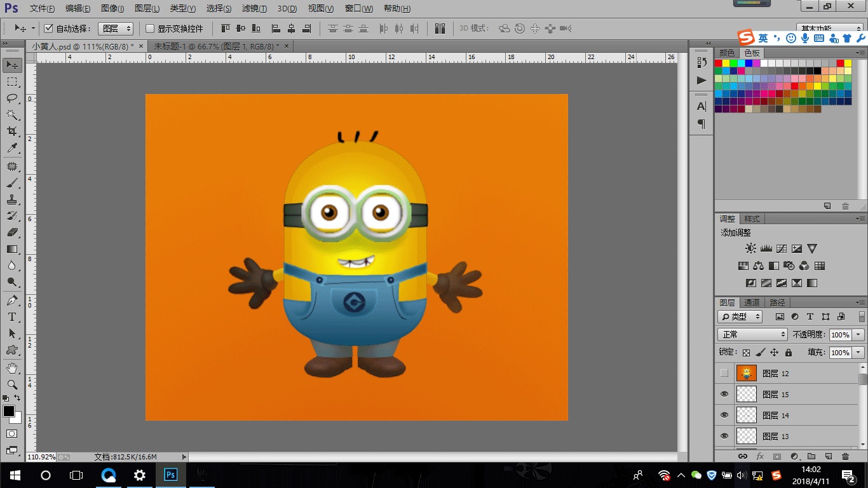The width and height of the screenshot is (868, 488).
Task: Enable the 显示变换控件 checkbox
Action: pos(151,29)
